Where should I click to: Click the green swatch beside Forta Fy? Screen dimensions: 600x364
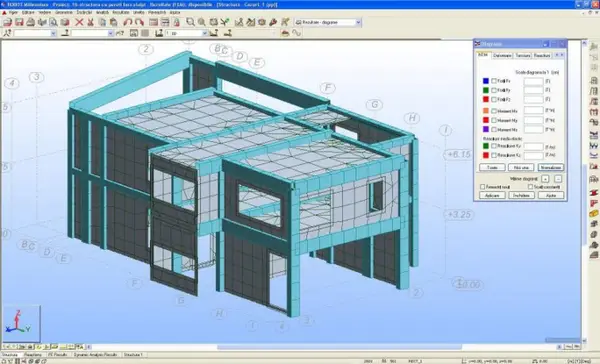pos(486,90)
